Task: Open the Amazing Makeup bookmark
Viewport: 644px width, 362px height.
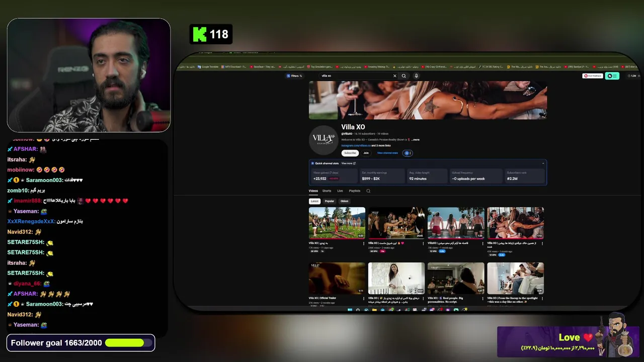Action: pos(377,67)
